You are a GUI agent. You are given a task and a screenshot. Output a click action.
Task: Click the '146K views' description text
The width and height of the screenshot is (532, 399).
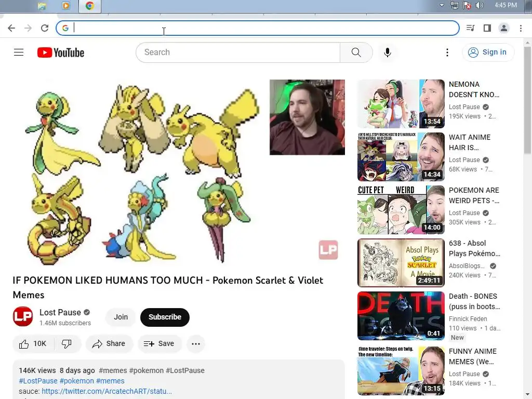pos(37,370)
